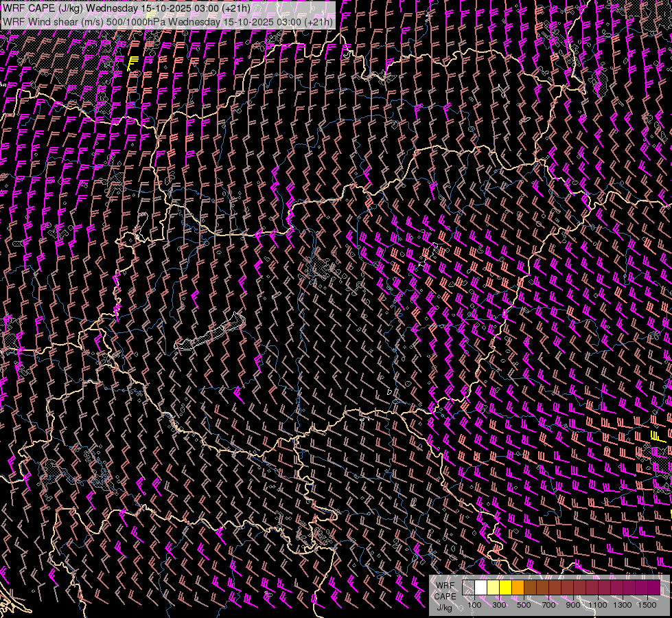Select the purple last swatch in the CAPE legend
Viewport: 672px width, 618px height.
[x=654, y=588]
